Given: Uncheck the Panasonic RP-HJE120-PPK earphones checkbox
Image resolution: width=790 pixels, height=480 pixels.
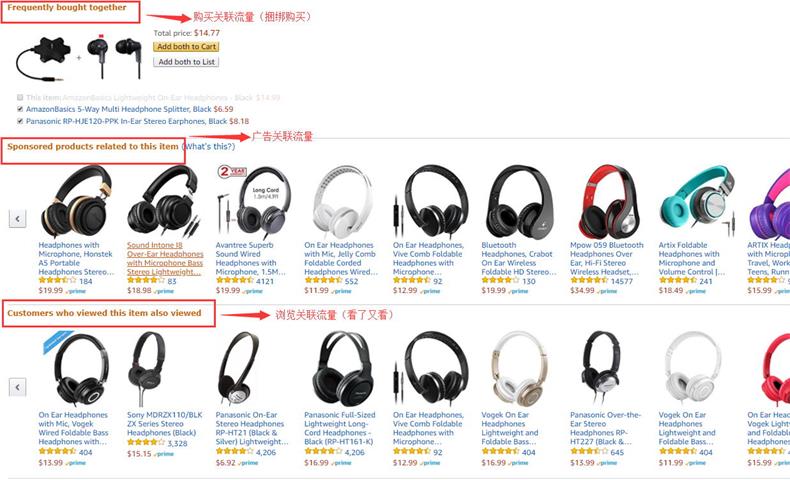Looking at the screenshot, I should coord(20,121).
